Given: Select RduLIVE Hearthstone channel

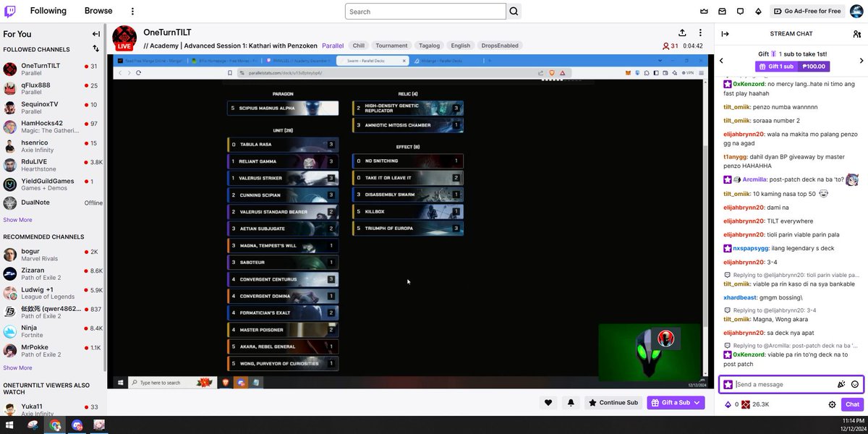Looking at the screenshot, I should 51,166.
